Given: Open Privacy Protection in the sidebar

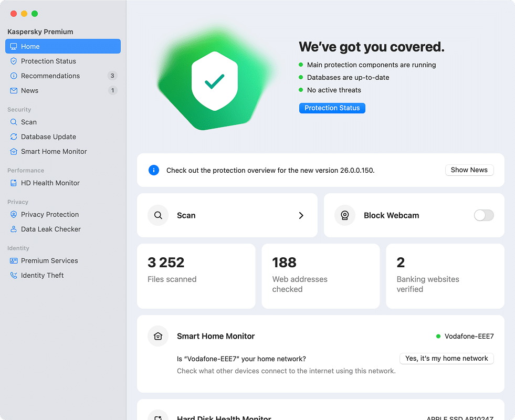Looking at the screenshot, I should 63,214.
